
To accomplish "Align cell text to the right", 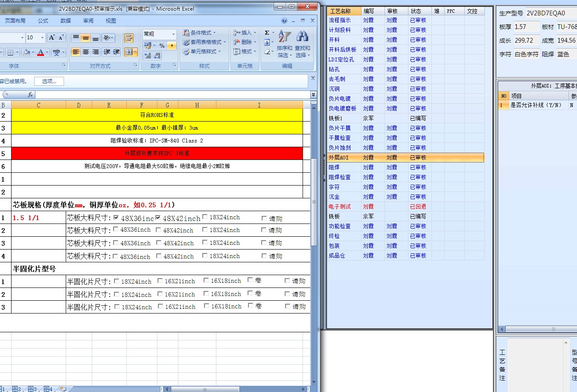I will [x=96, y=52].
